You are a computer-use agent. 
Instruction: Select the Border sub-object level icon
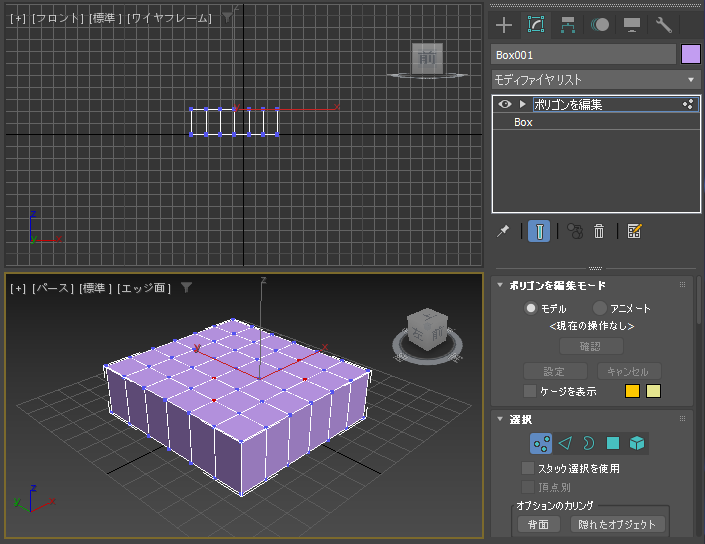click(588, 443)
